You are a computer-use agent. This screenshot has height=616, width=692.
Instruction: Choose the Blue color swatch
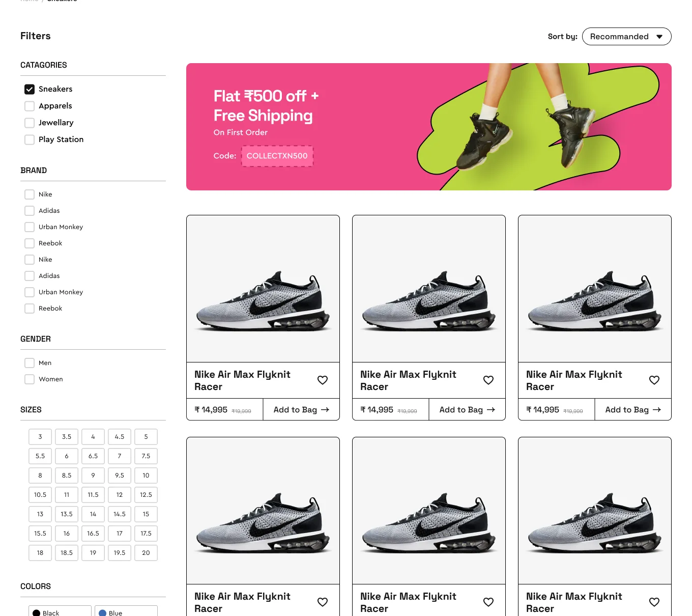click(x=126, y=611)
